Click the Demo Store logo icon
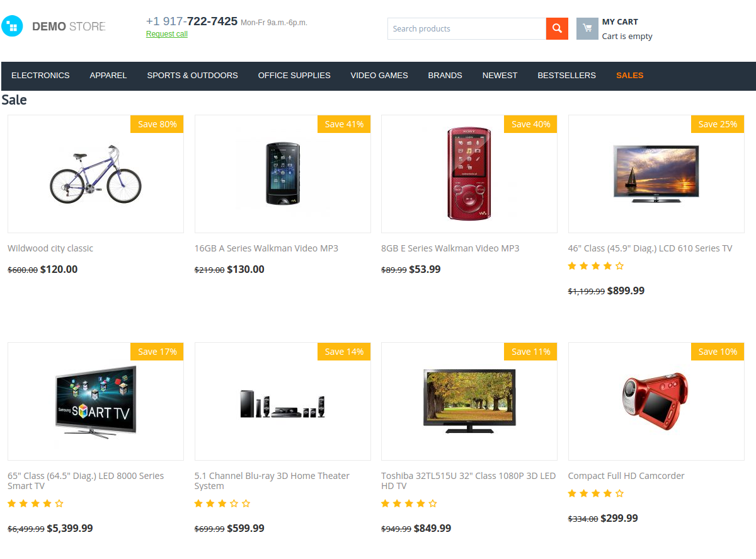This screenshot has height=559, width=756. pos(12,26)
